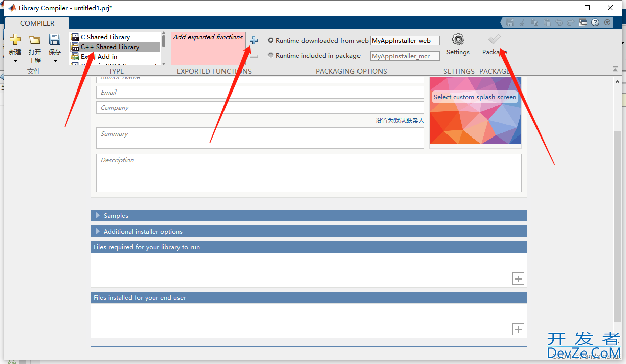Edit the MyAppInstaller_web name field
The width and height of the screenshot is (626, 364).
tap(405, 41)
